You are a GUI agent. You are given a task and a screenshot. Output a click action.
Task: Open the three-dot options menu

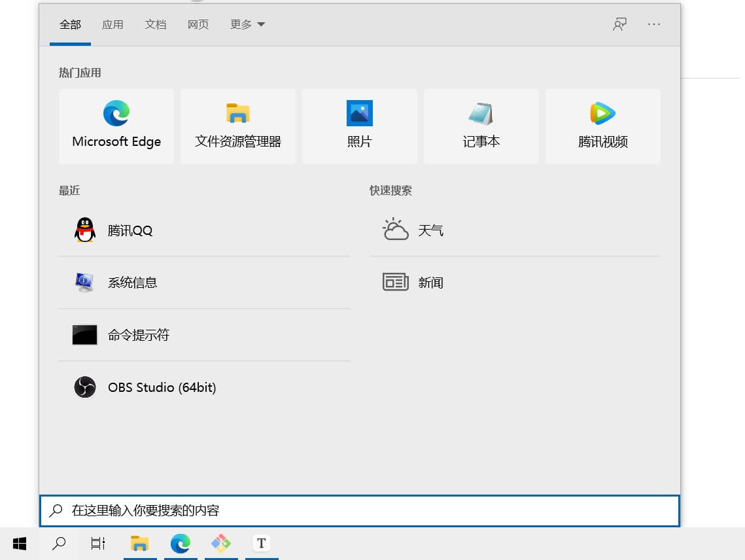(x=654, y=24)
